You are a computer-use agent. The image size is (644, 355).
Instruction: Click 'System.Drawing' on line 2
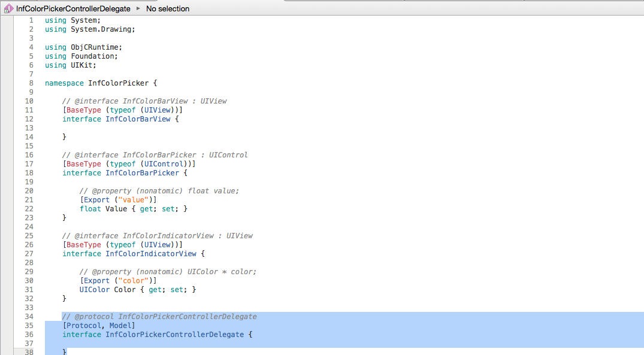101,29
